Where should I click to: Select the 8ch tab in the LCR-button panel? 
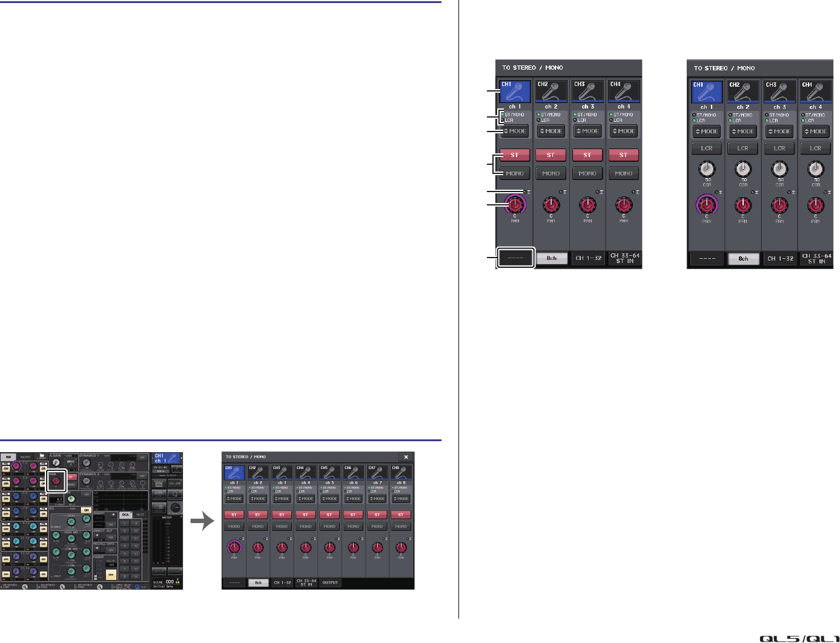pyautogui.click(x=743, y=259)
